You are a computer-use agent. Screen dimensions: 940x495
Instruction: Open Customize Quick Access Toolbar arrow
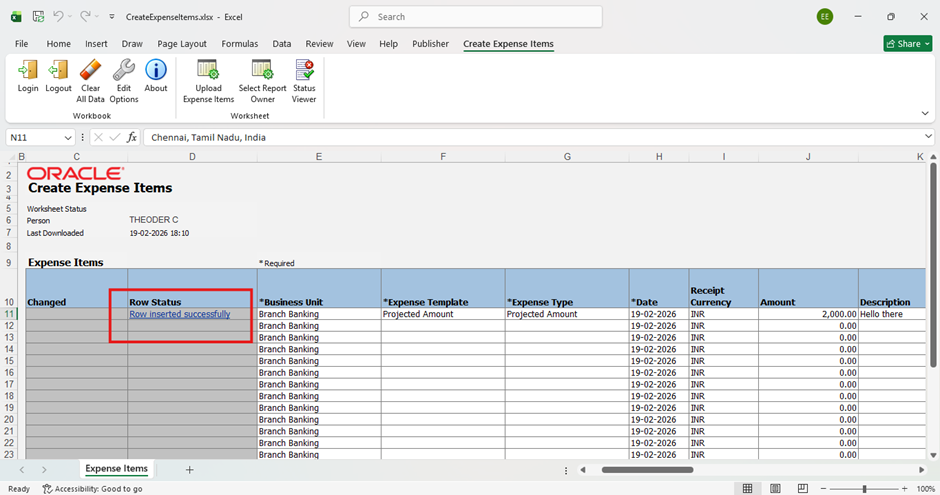click(112, 17)
